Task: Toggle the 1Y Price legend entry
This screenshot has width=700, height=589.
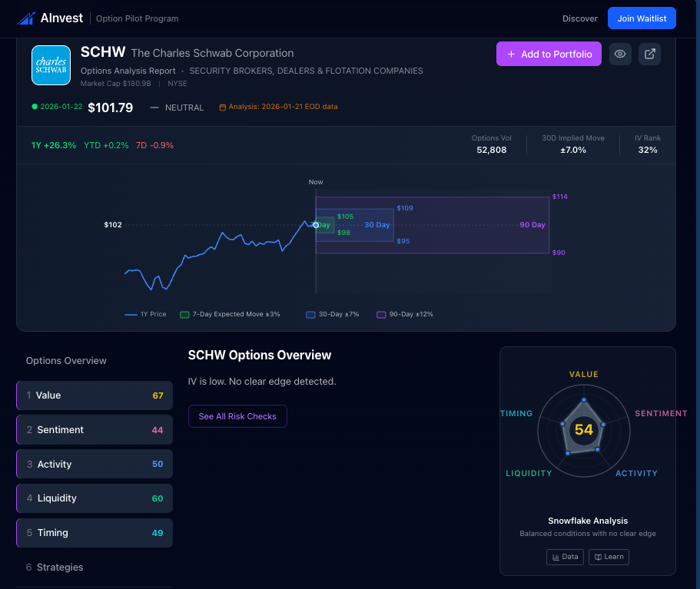Action: click(x=144, y=314)
